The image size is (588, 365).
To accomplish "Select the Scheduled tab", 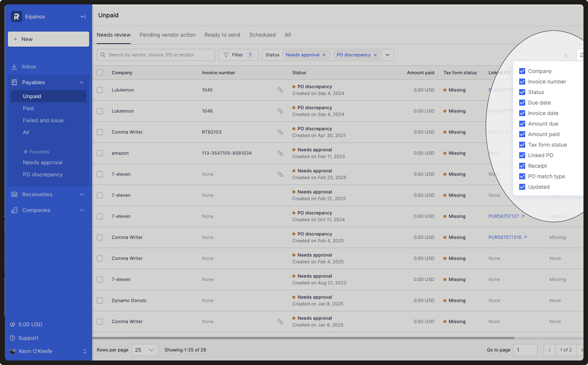I will tap(262, 35).
